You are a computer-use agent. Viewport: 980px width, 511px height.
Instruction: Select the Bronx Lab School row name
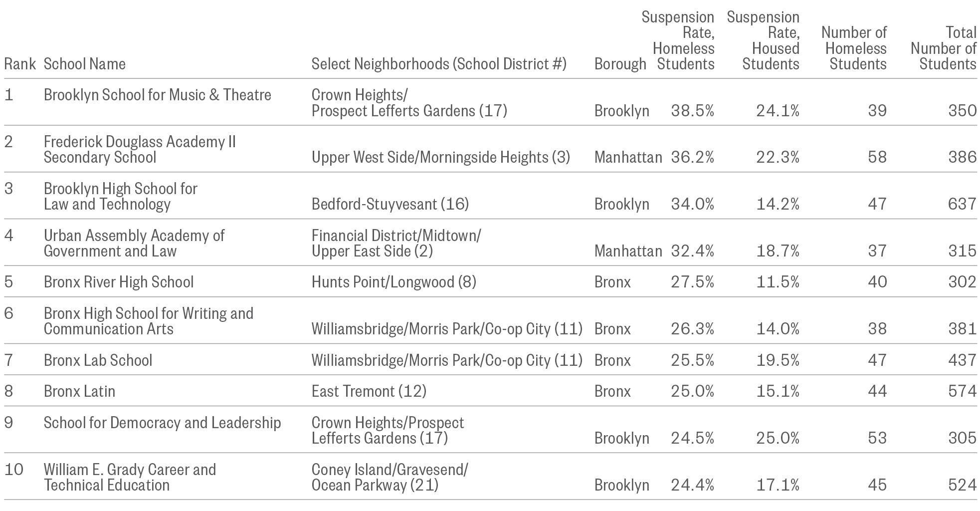point(98,360)
